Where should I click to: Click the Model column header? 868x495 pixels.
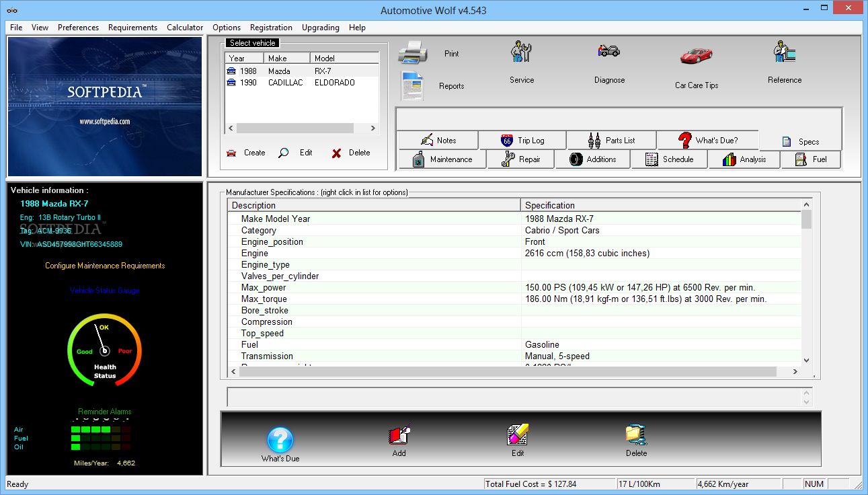tap(344, 59)
